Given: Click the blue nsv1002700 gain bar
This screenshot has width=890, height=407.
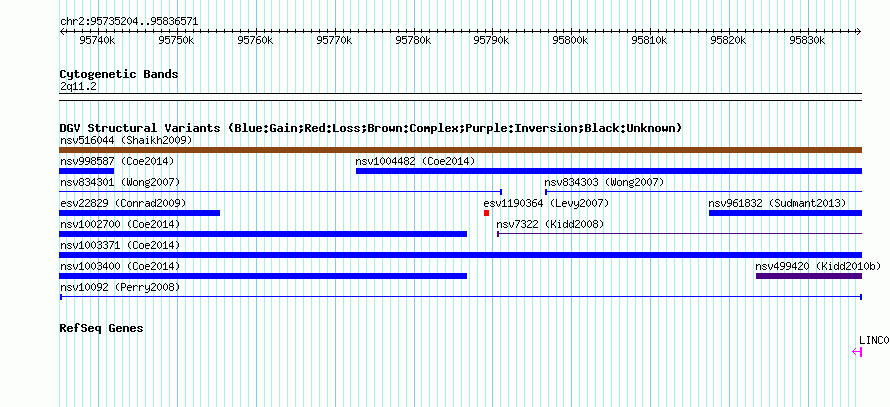Looking at the screenshot, I should click(x=263, y=234).
